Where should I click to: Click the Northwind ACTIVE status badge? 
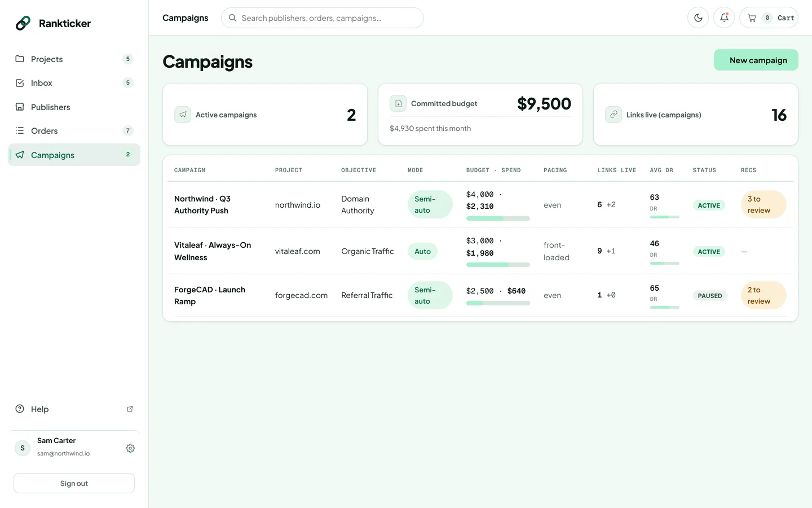[709, 205]
